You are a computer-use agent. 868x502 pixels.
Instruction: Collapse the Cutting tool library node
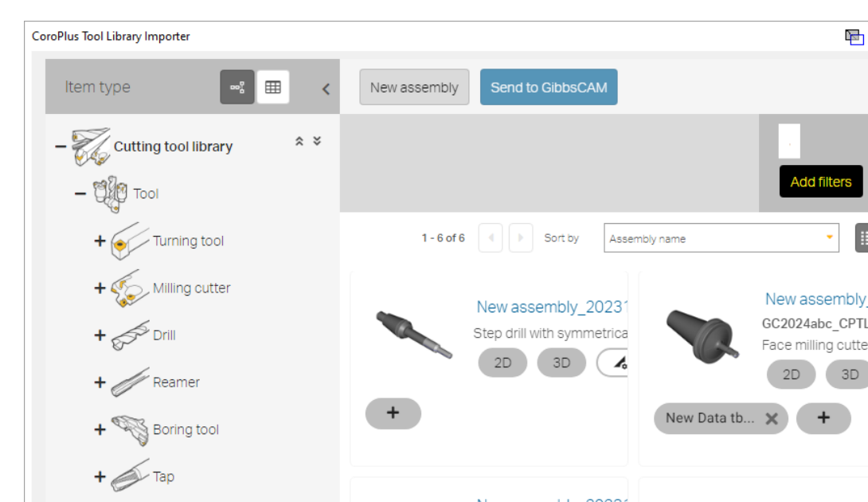pos(61,147)
